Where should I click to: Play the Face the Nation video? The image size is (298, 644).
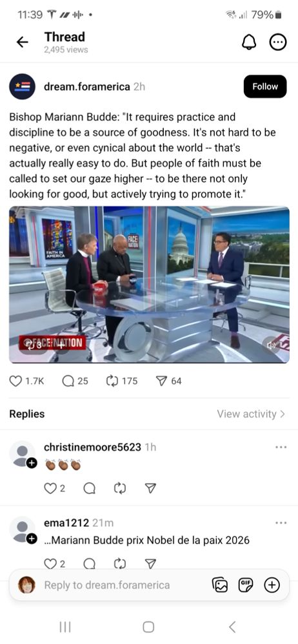(149, 285)
